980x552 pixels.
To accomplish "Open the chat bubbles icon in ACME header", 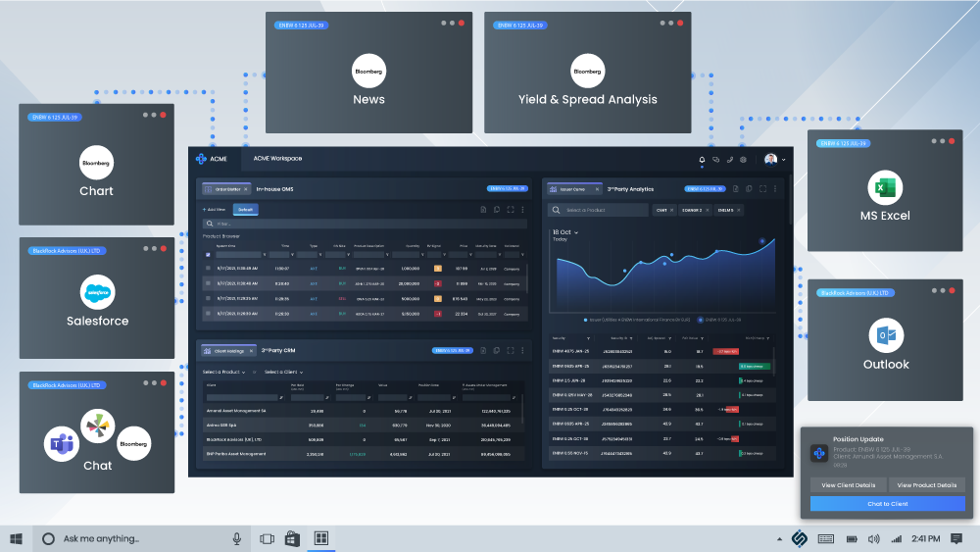I will click(x=715, y=160).
